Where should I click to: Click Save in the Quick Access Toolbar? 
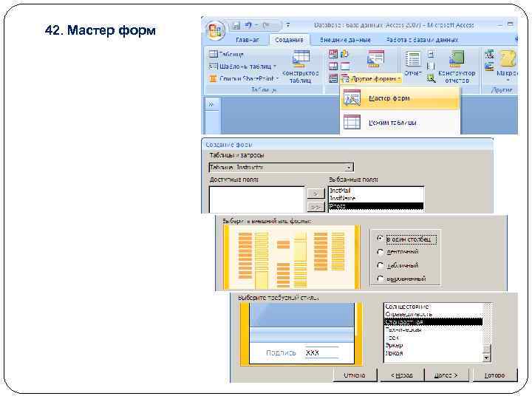(236, 25)
